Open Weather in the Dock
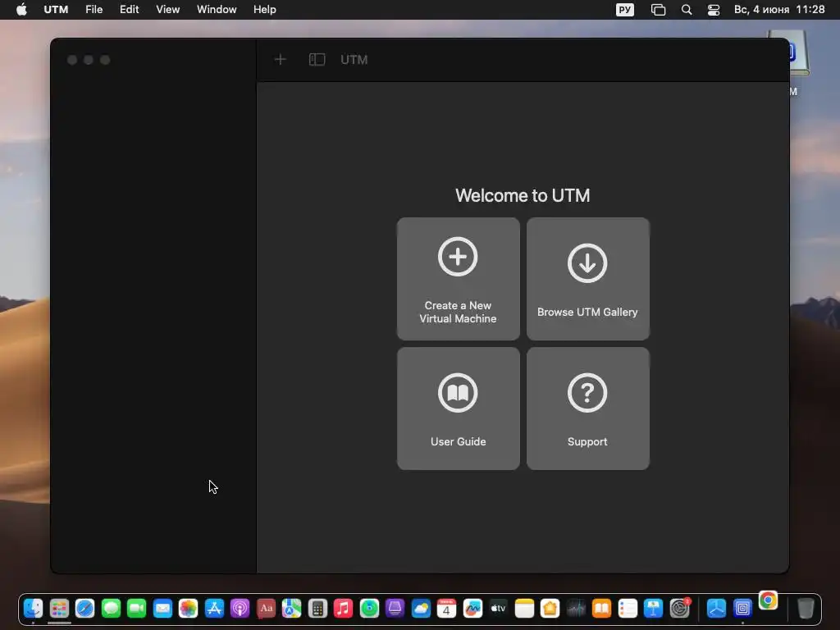Image resolution: width=840 pixels, height=630 pixels. tap(421, 609)
